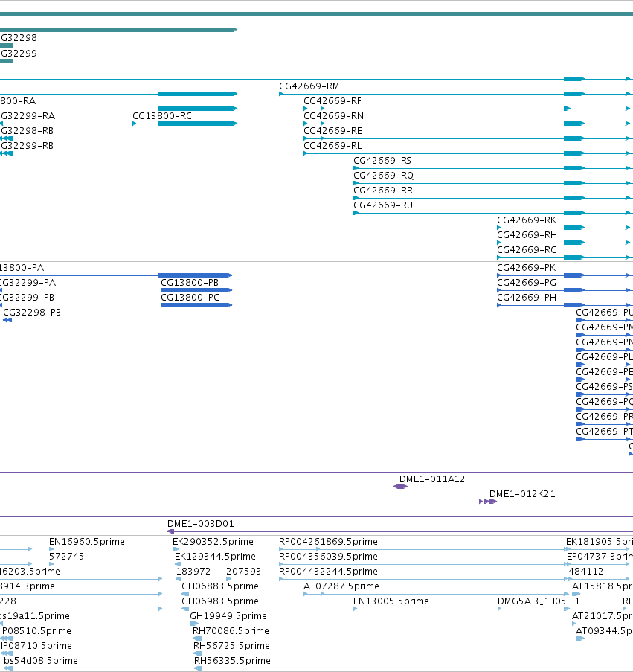This screenshot has height=672, width=633.
Task: Click the DME1-012K21 purple arrow glyphs
Action: tap(487, 502)
